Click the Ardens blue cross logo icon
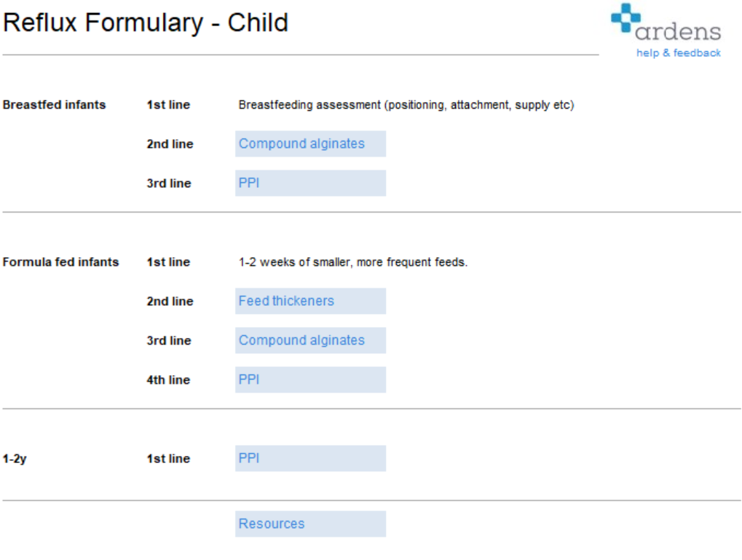 [625, 18]
